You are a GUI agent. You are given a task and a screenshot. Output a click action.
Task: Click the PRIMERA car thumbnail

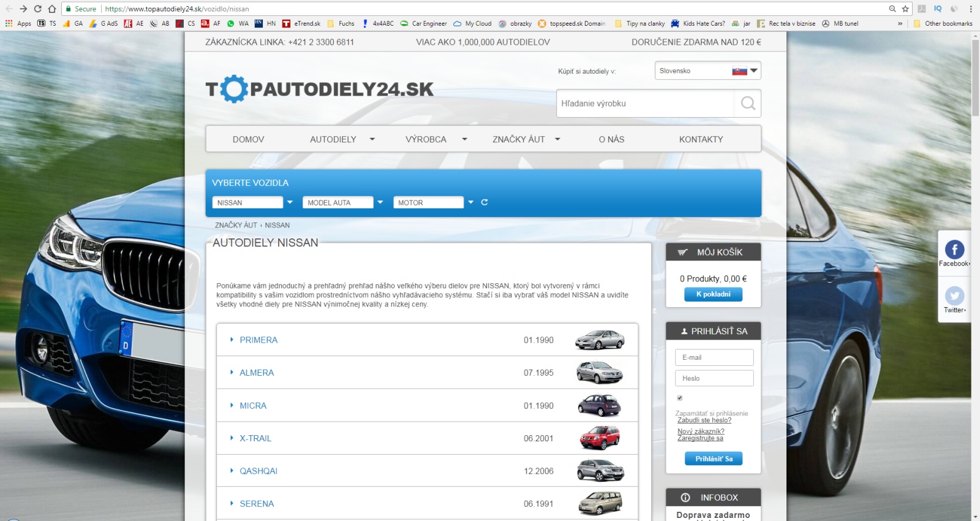point(600,340)
